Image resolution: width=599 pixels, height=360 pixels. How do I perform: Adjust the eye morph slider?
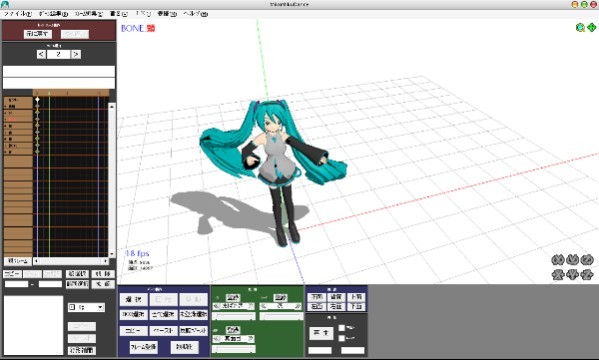234,316
